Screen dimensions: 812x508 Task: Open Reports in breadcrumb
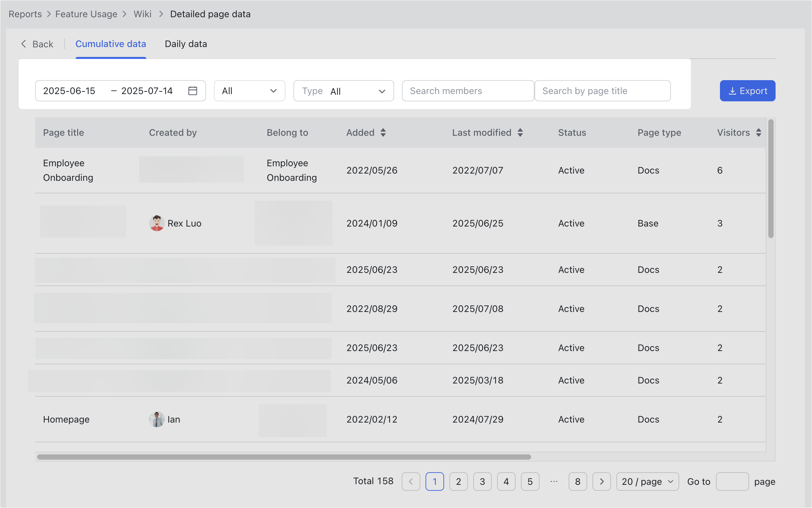tap(25, 14)
